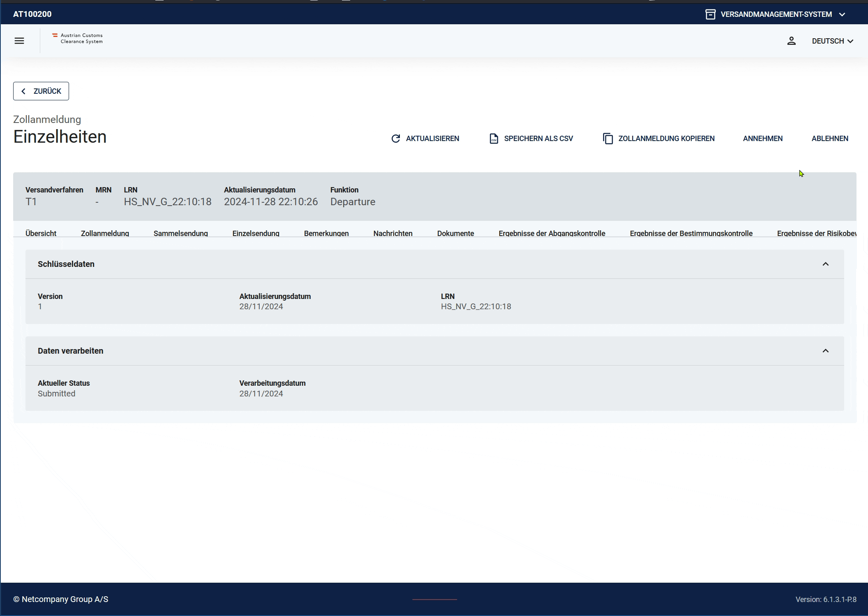Click the Aktualisieren refresh icon
The height and width of the screenshot is (616, 868).
[395, 139]
